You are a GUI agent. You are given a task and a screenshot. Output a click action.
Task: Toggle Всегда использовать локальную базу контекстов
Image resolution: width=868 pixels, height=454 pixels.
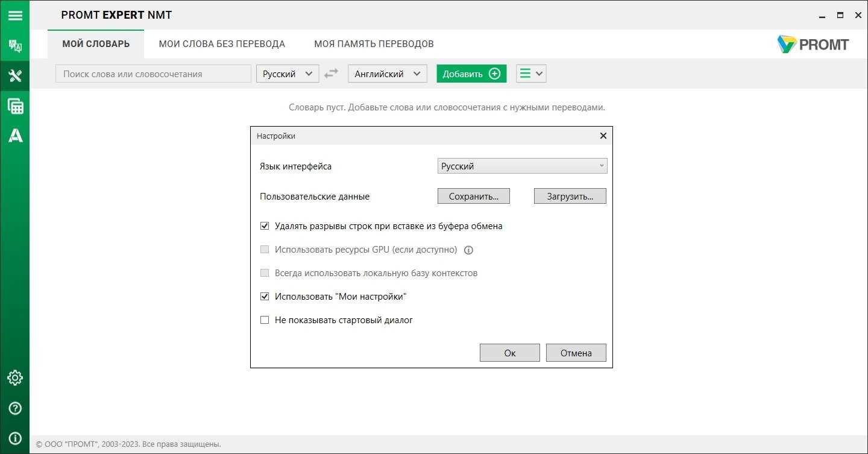(x=265, y=273)
